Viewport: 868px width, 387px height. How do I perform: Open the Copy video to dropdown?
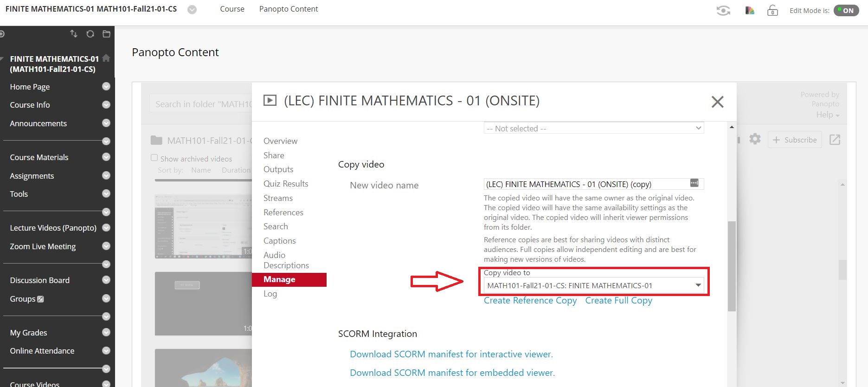(x=593, y=285)
